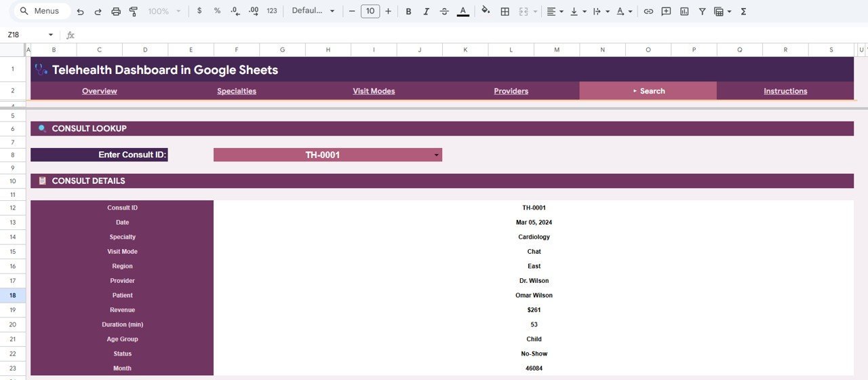Select the 'Omar Wilson' patient value
Screen dimensions: 868x380
coord(534,295)
